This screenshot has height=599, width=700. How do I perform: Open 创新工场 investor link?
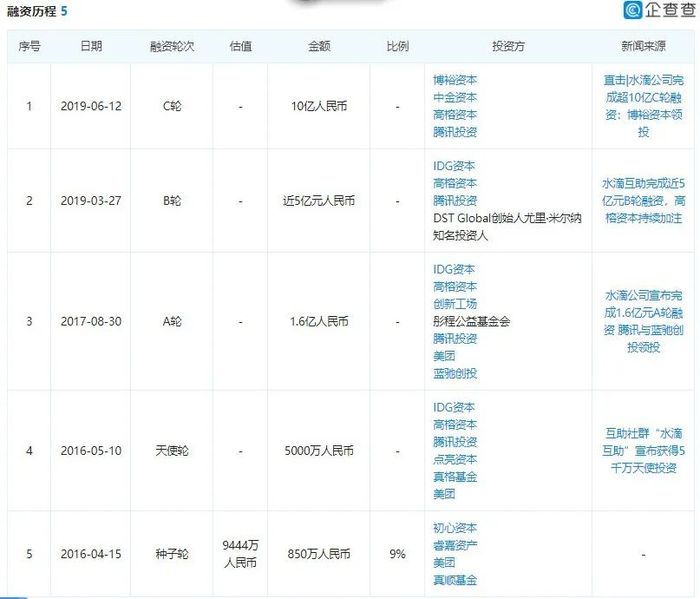click(x=455, y=304)
